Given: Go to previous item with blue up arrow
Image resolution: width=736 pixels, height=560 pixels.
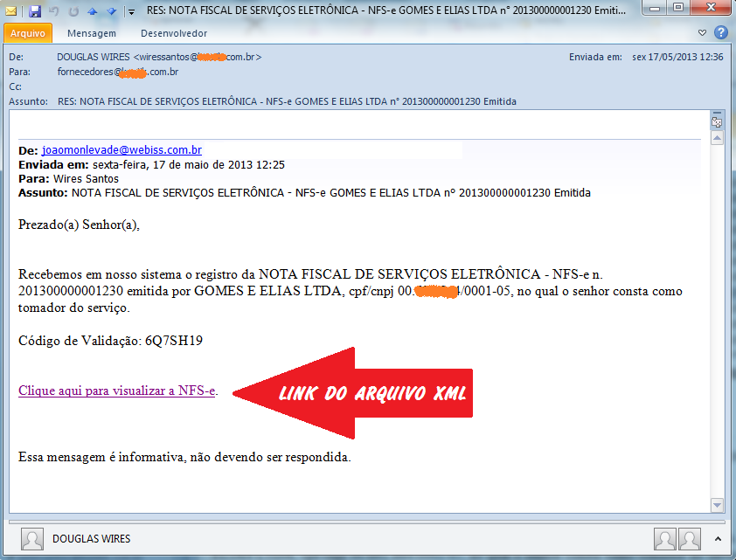Looking at the screenshot, I should 93,11.
